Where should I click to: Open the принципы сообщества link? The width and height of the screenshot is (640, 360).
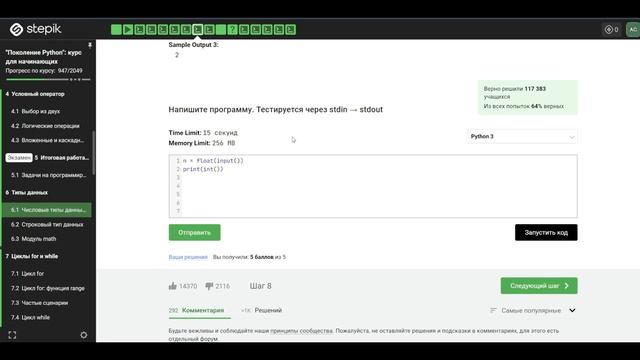coord(302,331)
